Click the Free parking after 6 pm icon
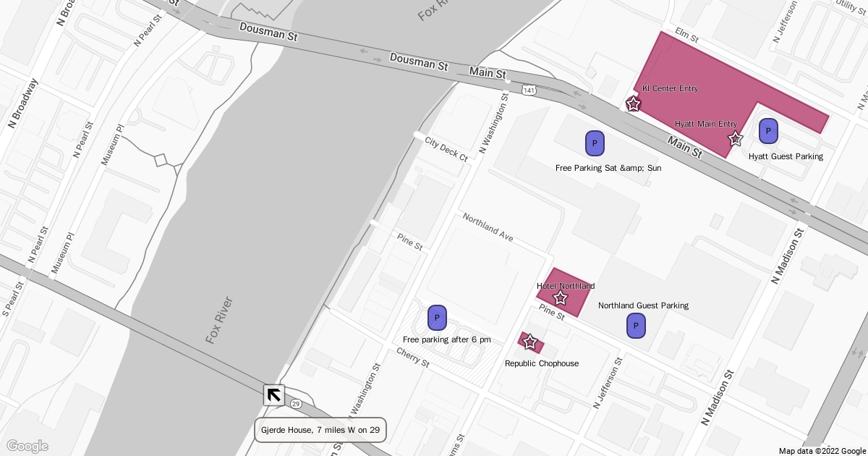Screen dimensions: 868x456 (437, 318)
